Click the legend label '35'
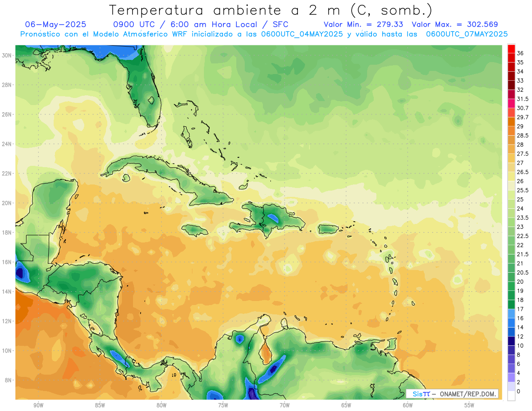 tap(520, 63)
